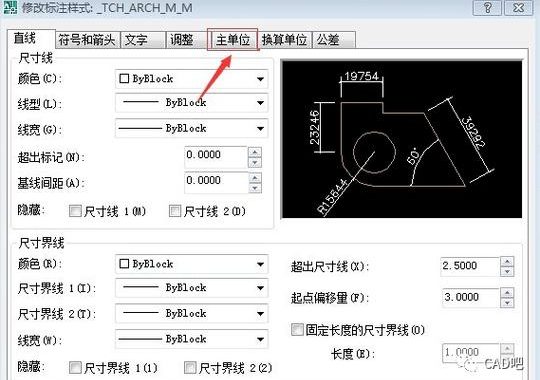Open the 公差 tab
The width and height of the screenshot is (540, 380).
(333, 40)
